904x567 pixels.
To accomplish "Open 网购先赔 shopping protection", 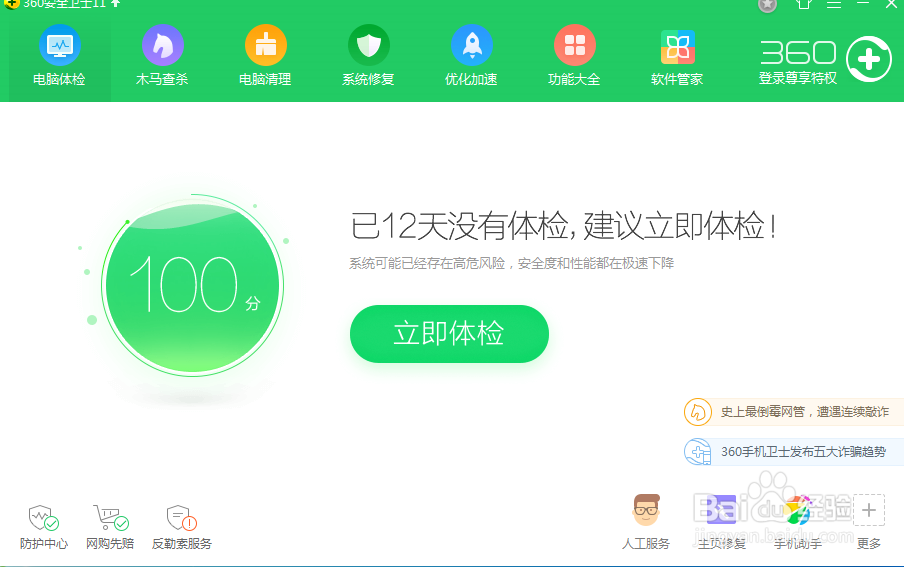I will (110, 527).
